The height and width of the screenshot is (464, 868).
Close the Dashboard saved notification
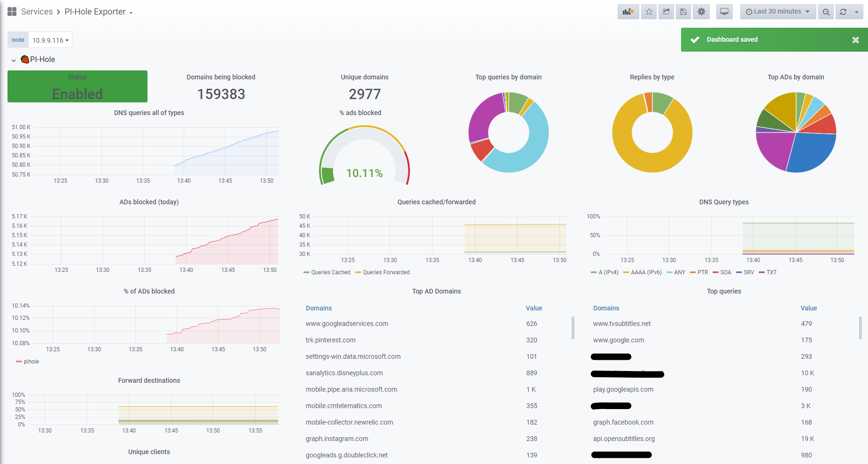click(x=856, y=40)
